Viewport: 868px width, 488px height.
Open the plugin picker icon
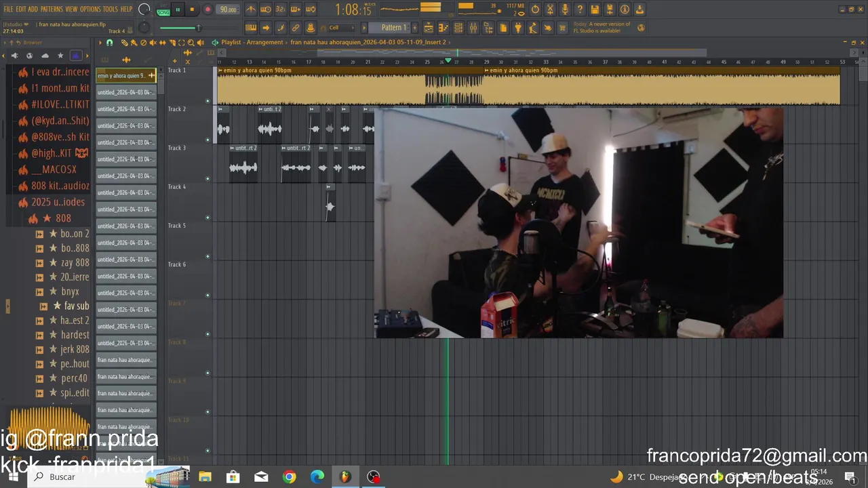pyautogui.click(x=518, y=28)
